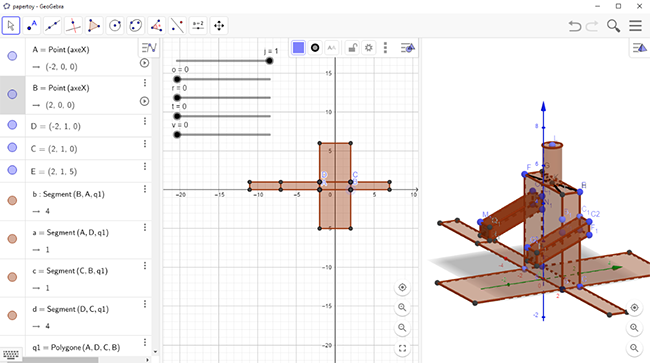Toggle visibility of segment c
Image resolution: width=650 pixels, height=363 pixels.
[x=12, y=277]
